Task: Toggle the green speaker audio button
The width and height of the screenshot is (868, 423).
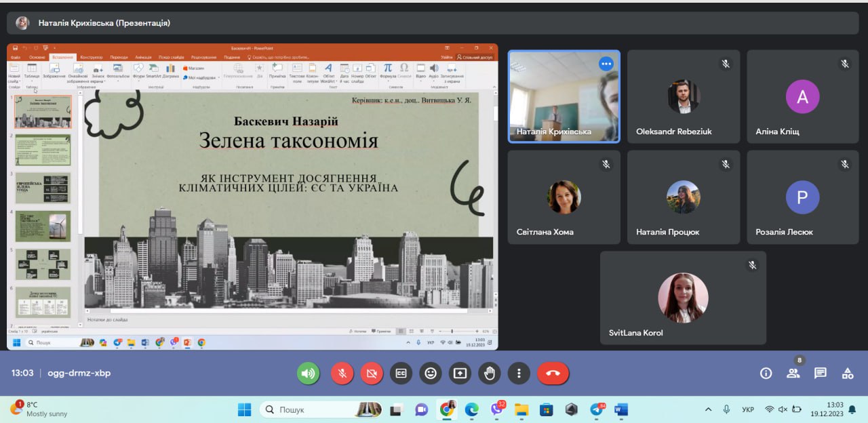Action: pos(309,373)
